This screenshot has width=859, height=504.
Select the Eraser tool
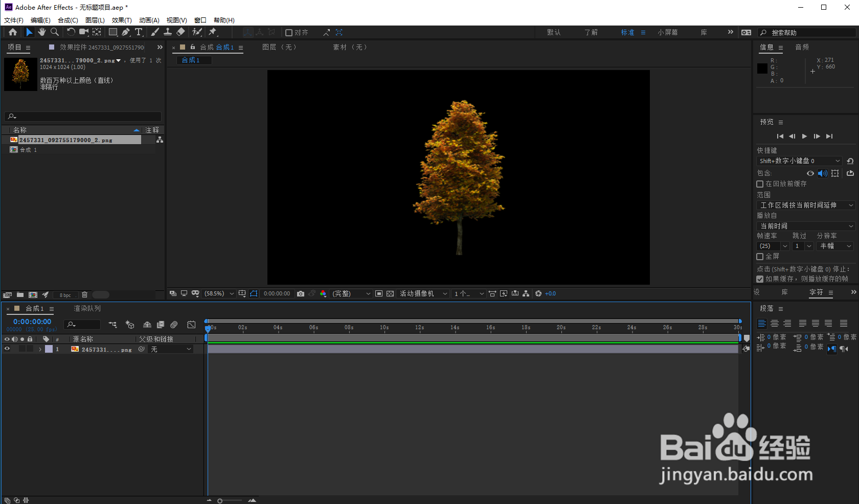click(x=180, y=32)
